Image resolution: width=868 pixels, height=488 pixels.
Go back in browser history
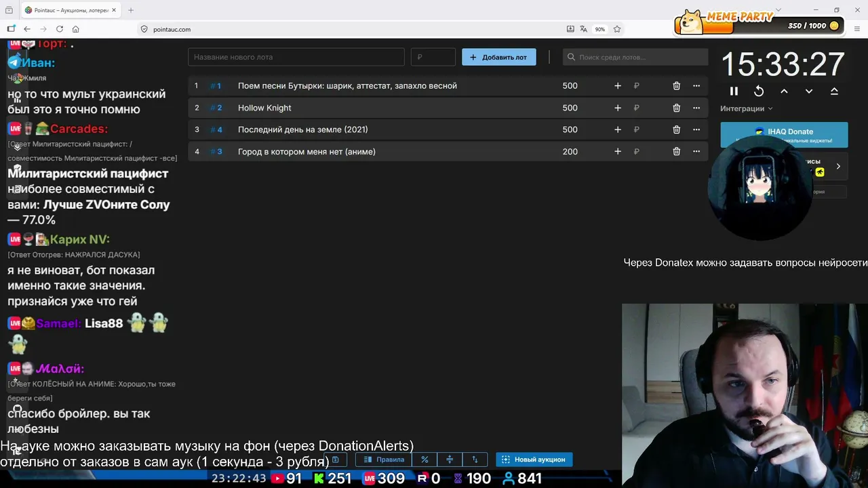click(27, 29)
